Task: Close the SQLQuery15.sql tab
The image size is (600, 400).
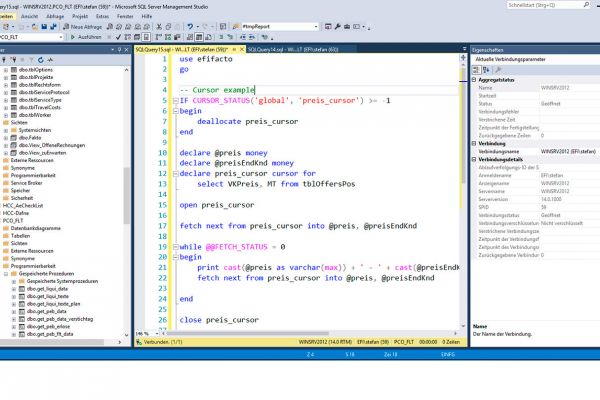Action: click(242, 49)
